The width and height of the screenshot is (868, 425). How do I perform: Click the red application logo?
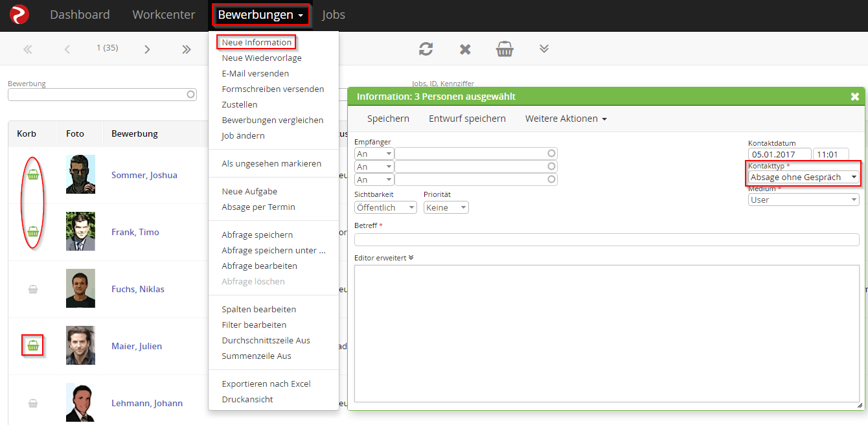click(19, 14)
